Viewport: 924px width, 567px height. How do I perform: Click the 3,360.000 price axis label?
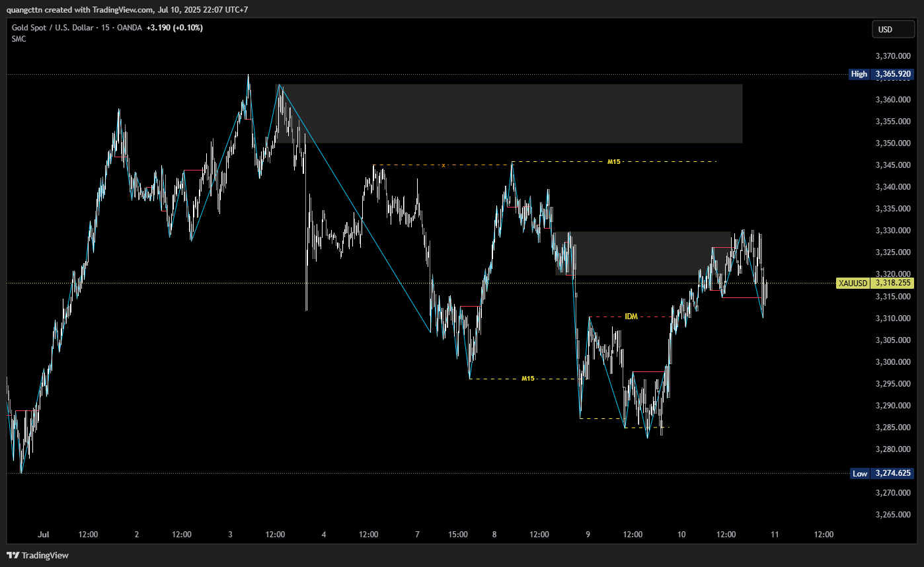click(x=894, y=100)
